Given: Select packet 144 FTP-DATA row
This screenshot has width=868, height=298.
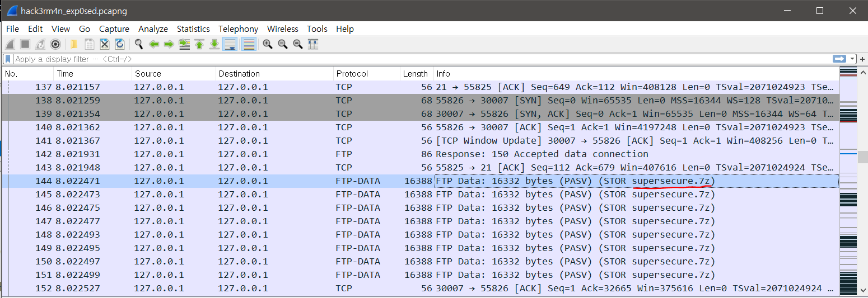Looking at the screenshot, I should coord(420,181).
